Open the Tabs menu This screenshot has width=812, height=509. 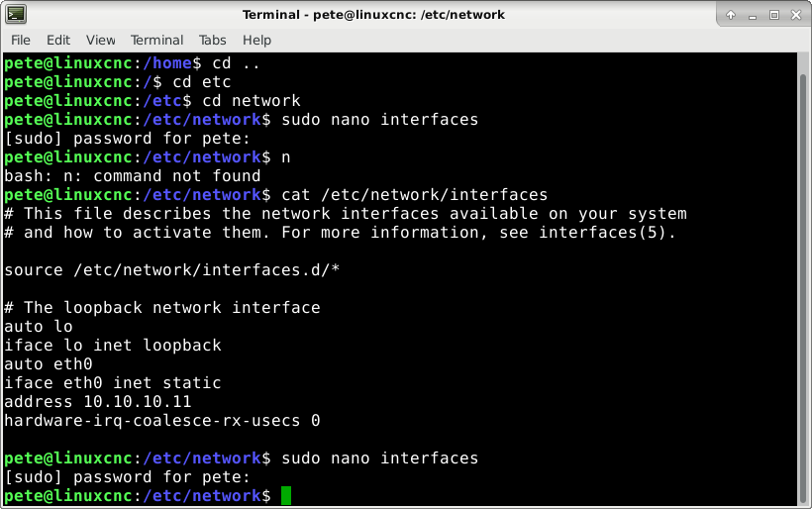tap(212, 41)
